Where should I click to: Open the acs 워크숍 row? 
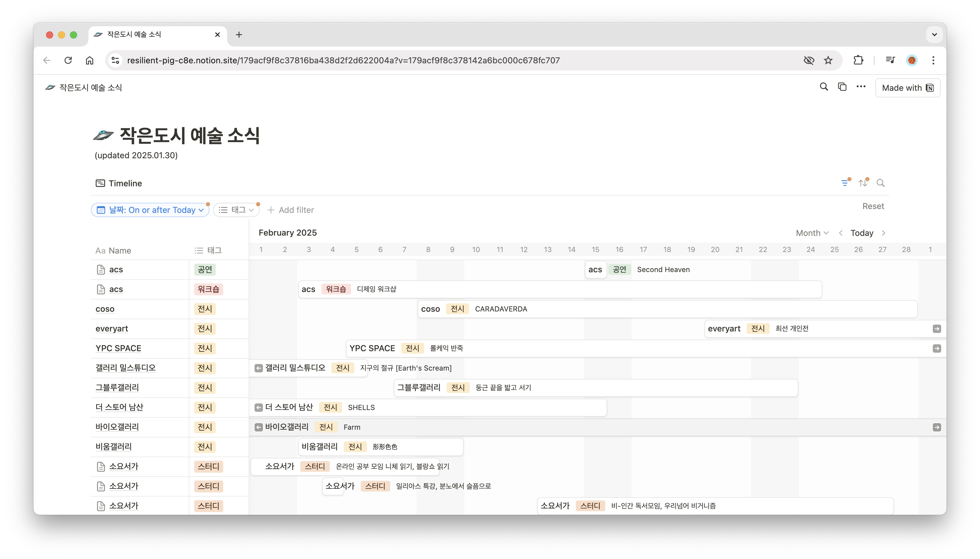[x=116, y=289]
